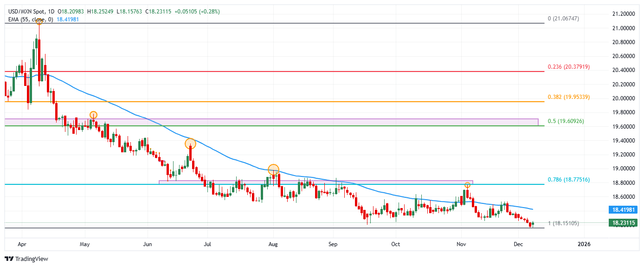The width and height of the screenshot is (644, 267).
Task: Select the orange circle marker in early May
Action: point(93,115)
